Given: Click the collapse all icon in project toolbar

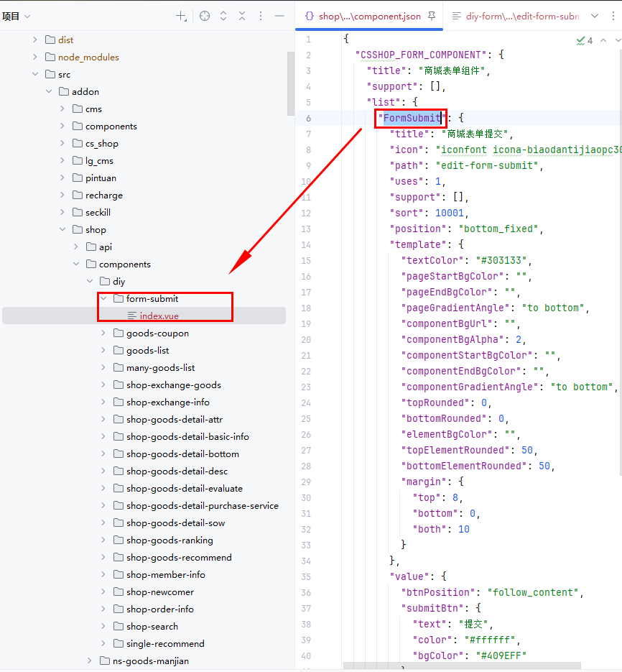Looking at the screenshot, I should point(242,16).
